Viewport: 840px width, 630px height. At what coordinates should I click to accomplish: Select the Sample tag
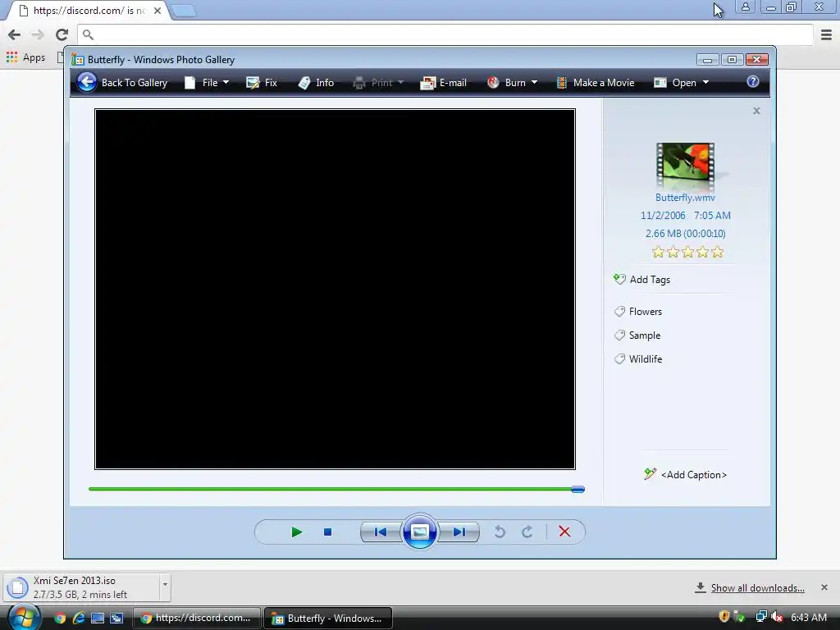[637, 336]
